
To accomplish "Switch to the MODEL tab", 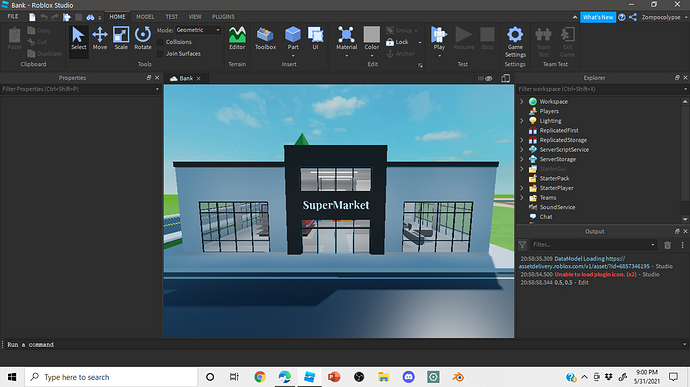I will pyautogui.click(x=145, y=17).
